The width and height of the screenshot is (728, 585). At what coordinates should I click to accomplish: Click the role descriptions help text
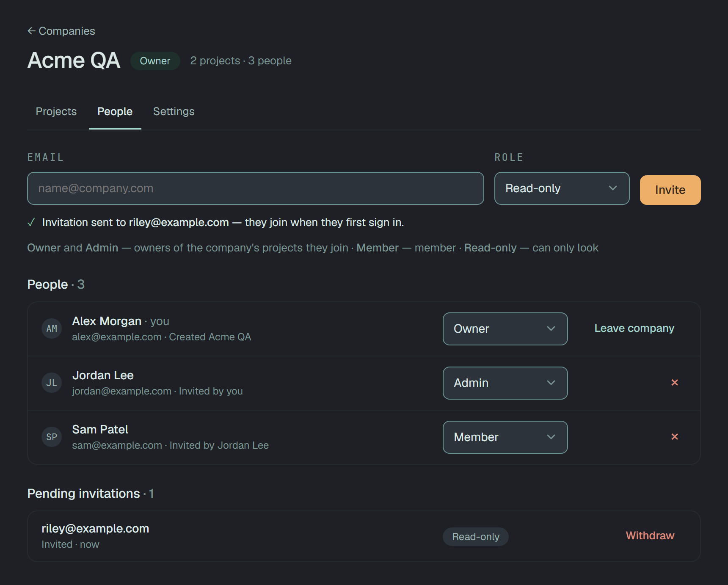tap(313, 248)
